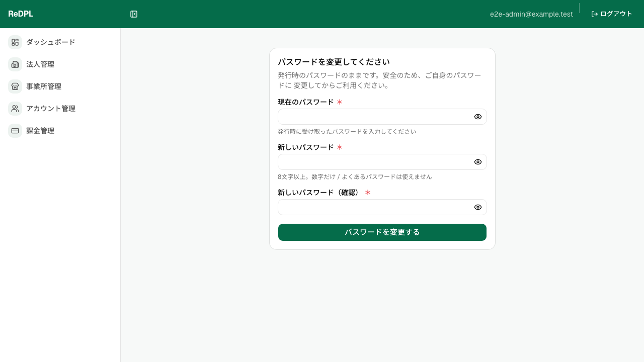Open アカウント管理 from the sidebar

(60, 109)
